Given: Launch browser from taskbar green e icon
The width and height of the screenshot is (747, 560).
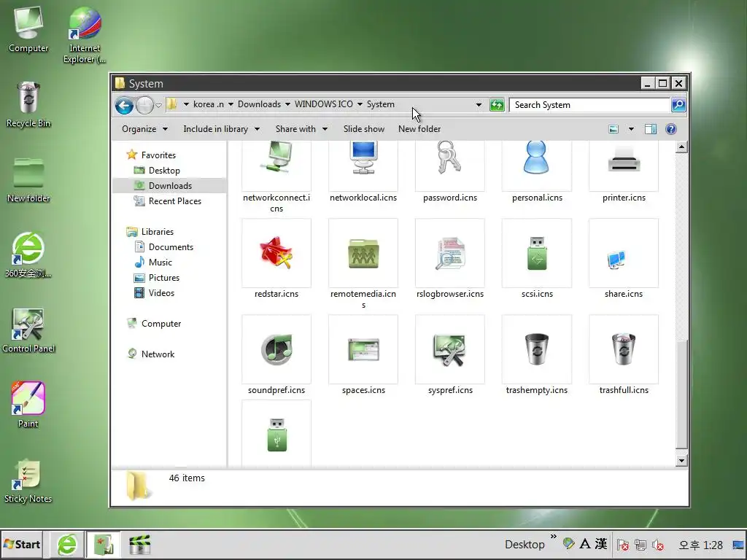Looking at the screenshot, I should [67, 544].
